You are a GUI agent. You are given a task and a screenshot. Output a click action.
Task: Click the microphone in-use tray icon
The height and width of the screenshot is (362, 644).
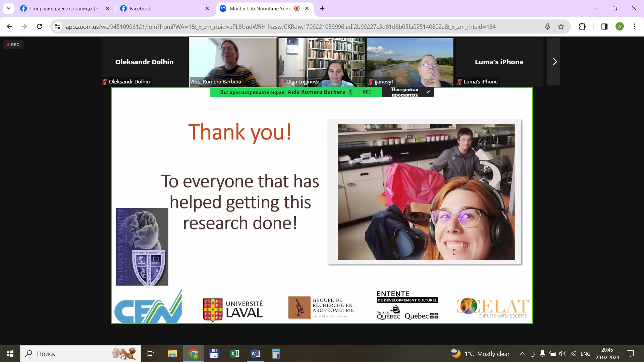542,354
